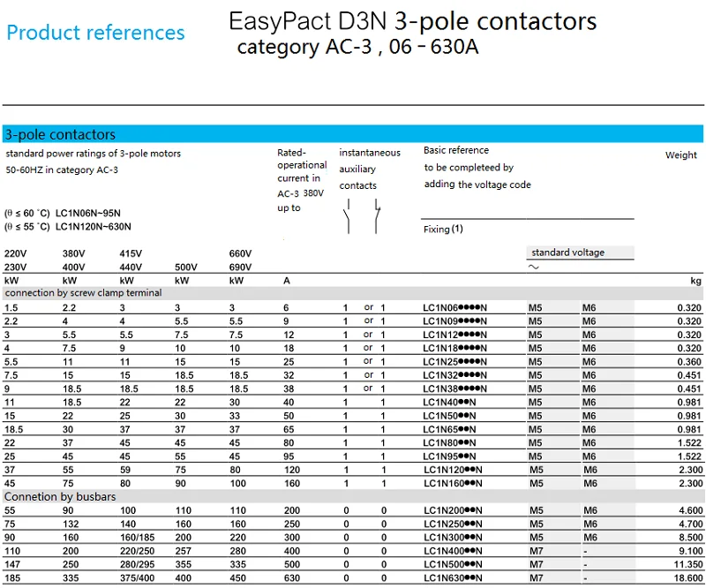Click the '660V' voltage header
This screenshot has width=706, height=588.
point(240,253)
